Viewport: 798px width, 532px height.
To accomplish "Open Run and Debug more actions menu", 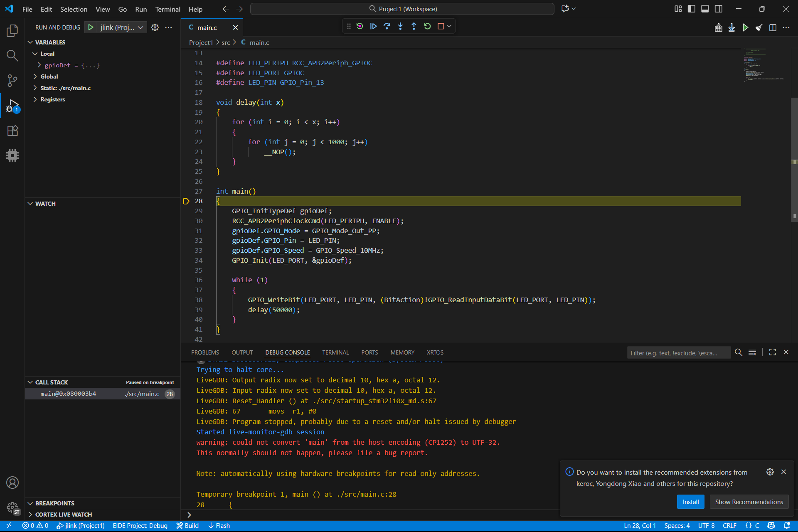I will (168, 27).
